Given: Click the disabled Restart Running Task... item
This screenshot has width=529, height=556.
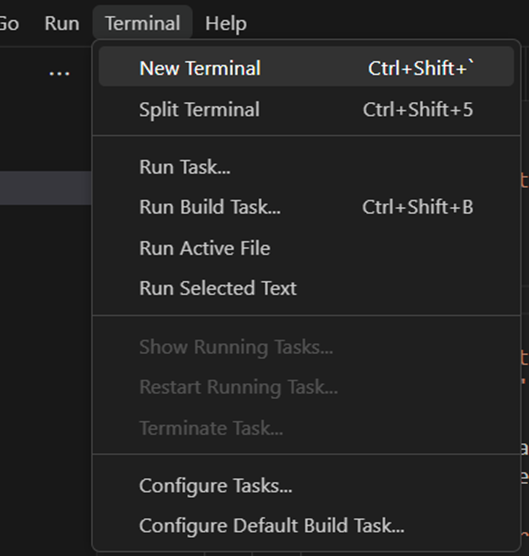Looking at the screenshot, I should tap(306, 387).
